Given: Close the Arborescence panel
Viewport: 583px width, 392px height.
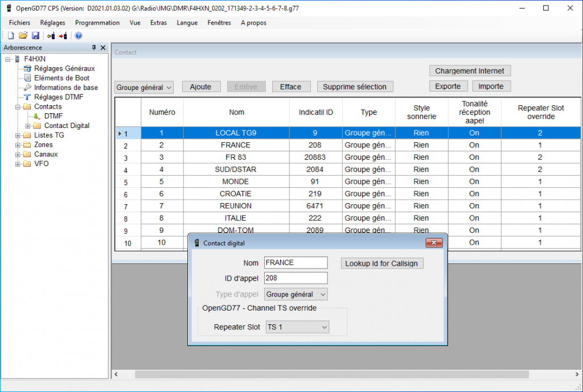Looking at the screenshot, I should pyautogui.click(x=103, y=47).
